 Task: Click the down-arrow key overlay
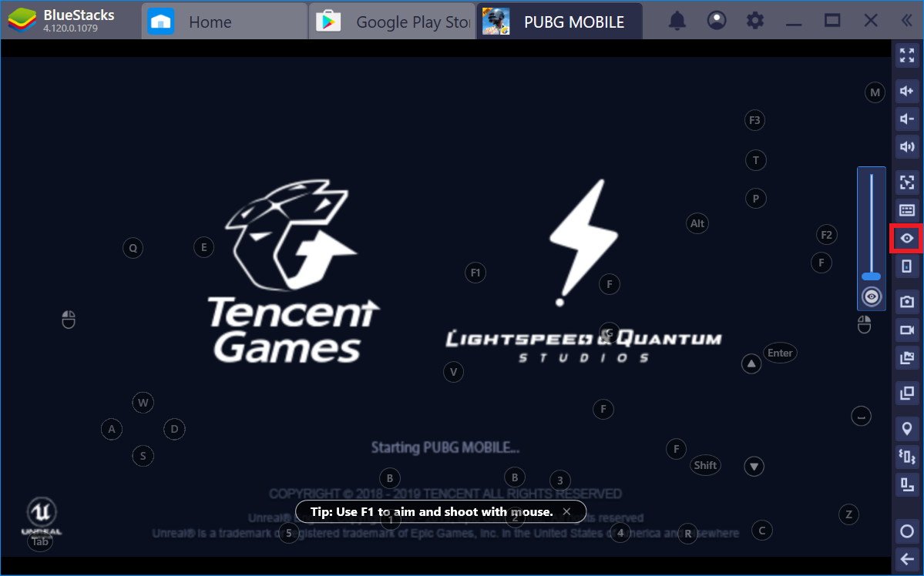tap(754, 467)
